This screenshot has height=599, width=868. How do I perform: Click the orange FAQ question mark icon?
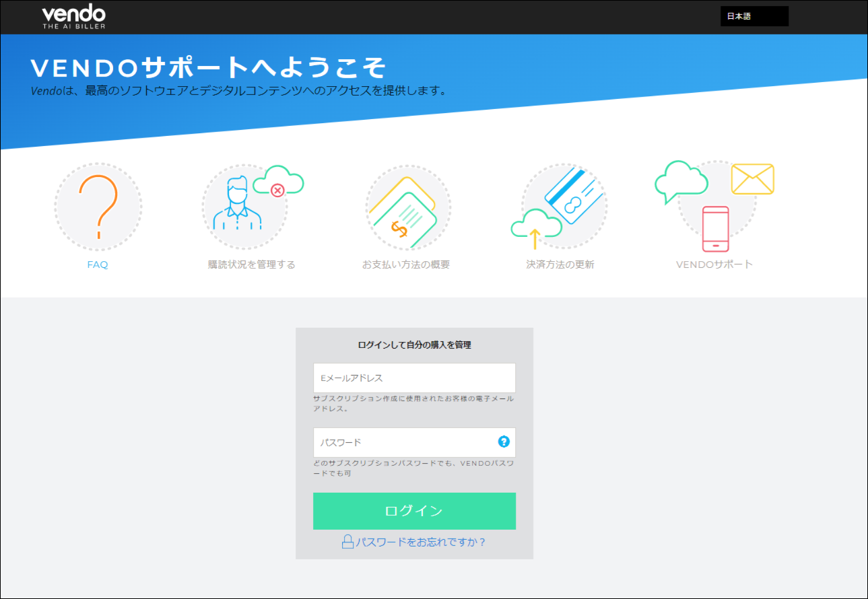point(98,207)
